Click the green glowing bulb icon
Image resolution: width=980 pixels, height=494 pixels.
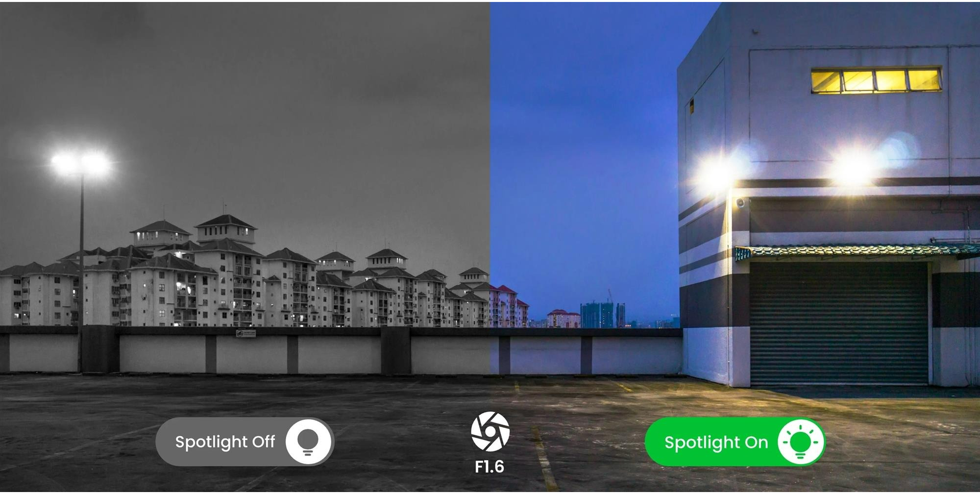[x=800, y=442]
